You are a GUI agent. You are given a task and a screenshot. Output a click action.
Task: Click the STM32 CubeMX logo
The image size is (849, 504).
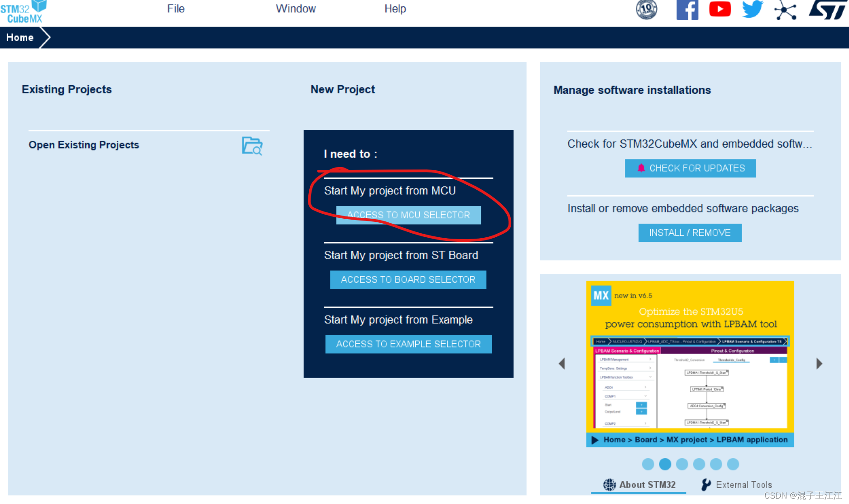tap(24, 12)
